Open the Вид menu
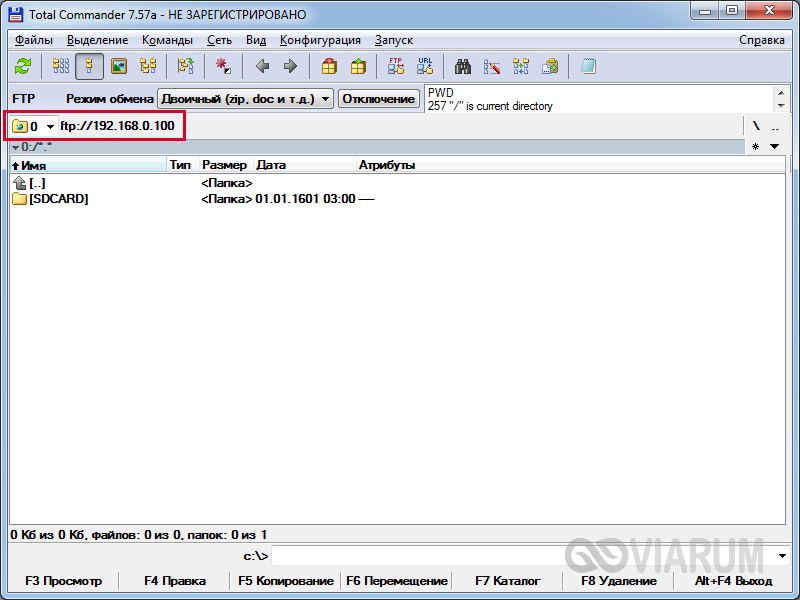800x600 pixels. [x=256, y=40]
